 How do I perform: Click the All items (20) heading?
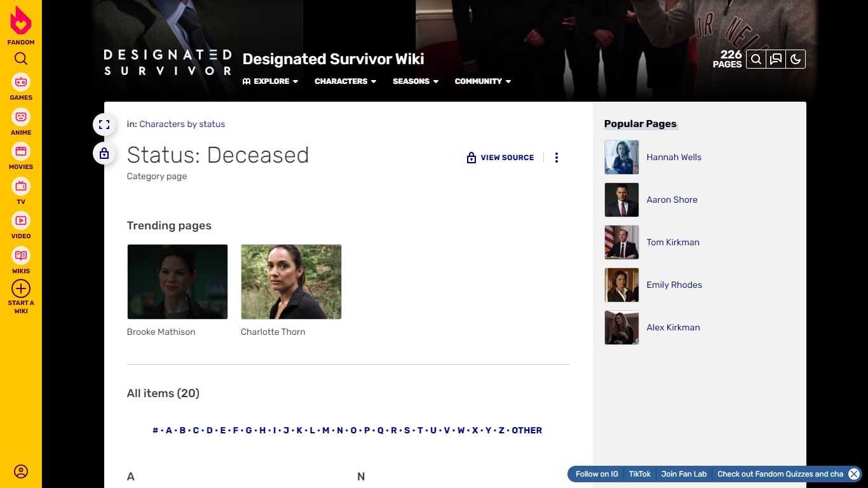click(163, 393)
